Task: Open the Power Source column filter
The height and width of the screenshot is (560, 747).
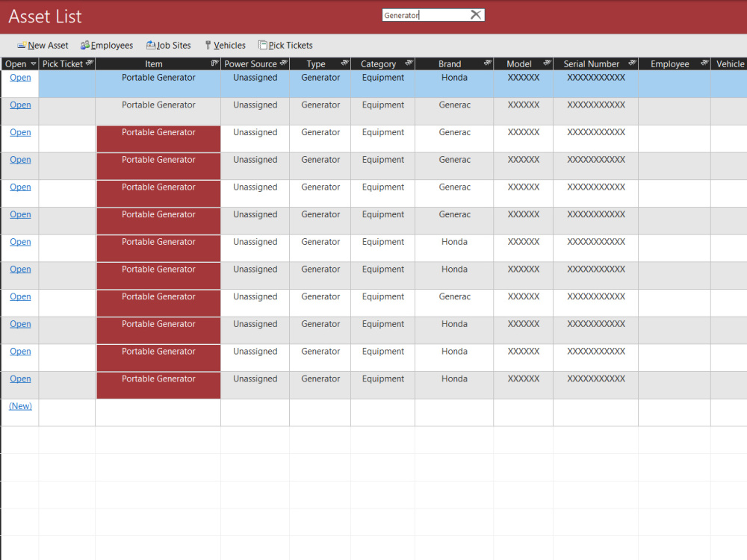Action: coord(284,63)
